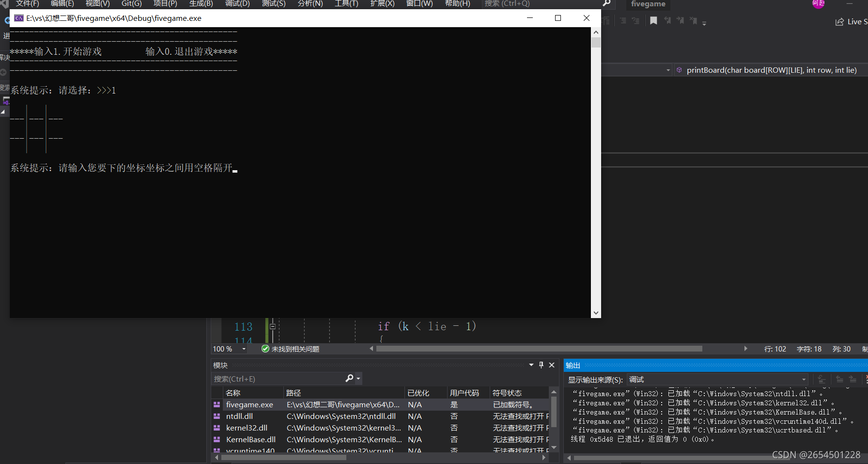Click the Live Share icon
The width and height of the screenshot is (868, 464).
point(839,22)
